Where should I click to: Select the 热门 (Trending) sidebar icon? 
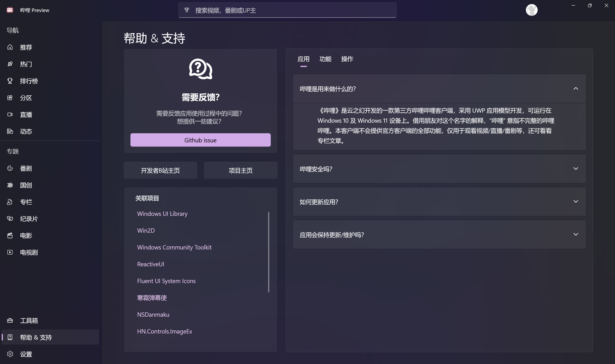(26, 64)
